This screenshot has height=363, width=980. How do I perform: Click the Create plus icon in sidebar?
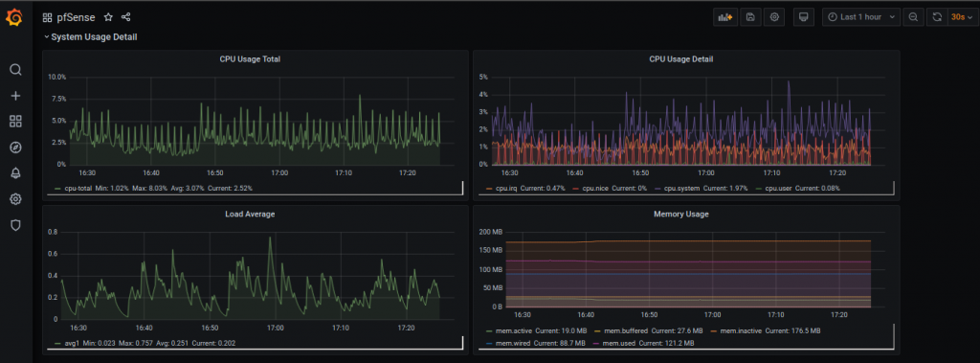(x=15, y=96)
